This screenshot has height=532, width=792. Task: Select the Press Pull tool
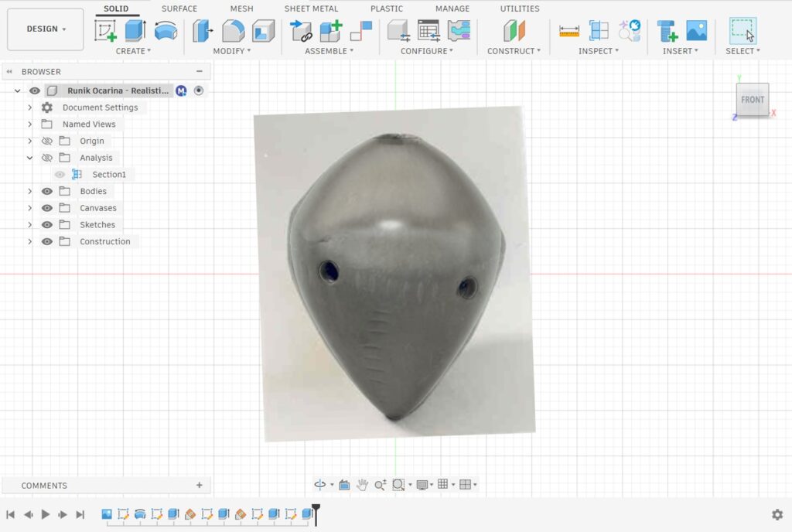pyautogui.click(x=203, y=31)
